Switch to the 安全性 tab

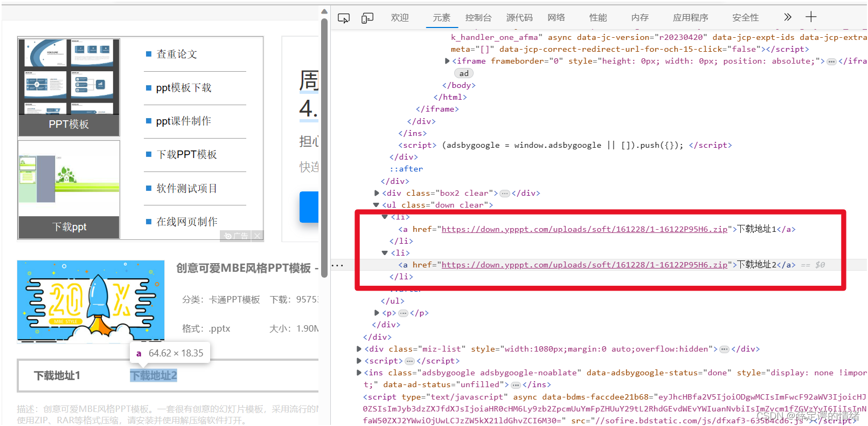745,18
